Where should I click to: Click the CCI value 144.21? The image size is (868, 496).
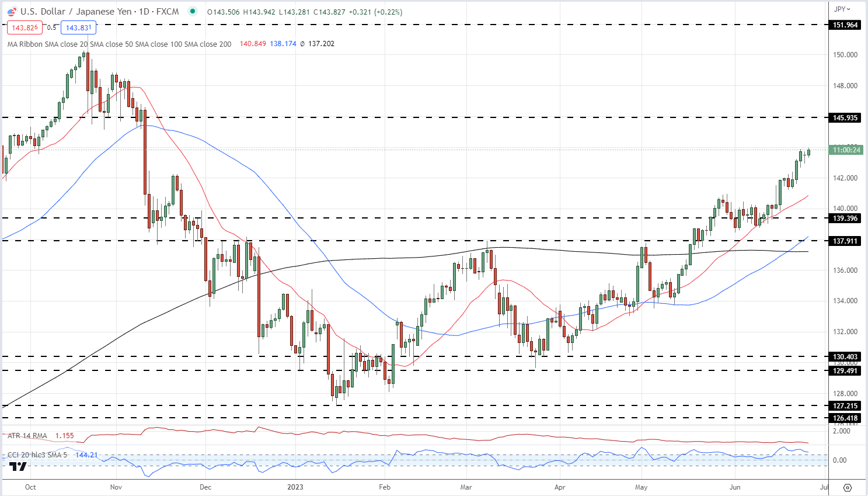tap(86, 455)
